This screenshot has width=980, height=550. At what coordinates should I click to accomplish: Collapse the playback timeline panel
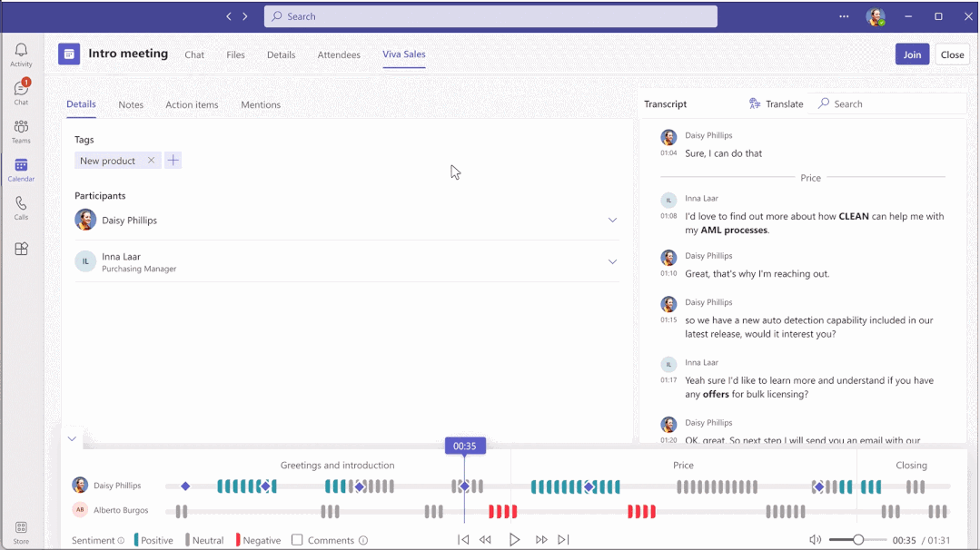click(72, 438)
